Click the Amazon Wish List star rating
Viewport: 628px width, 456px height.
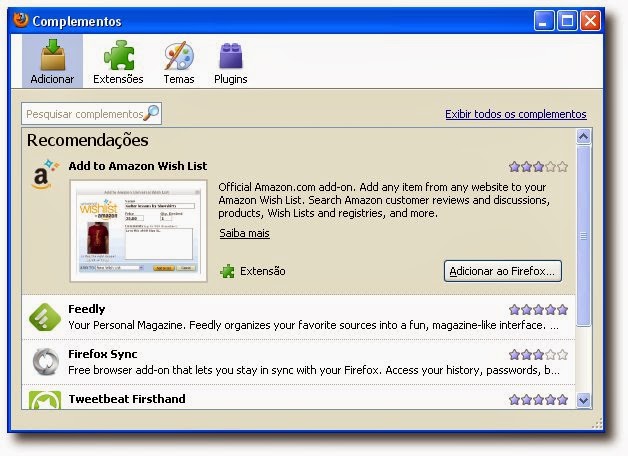[538, 167]
